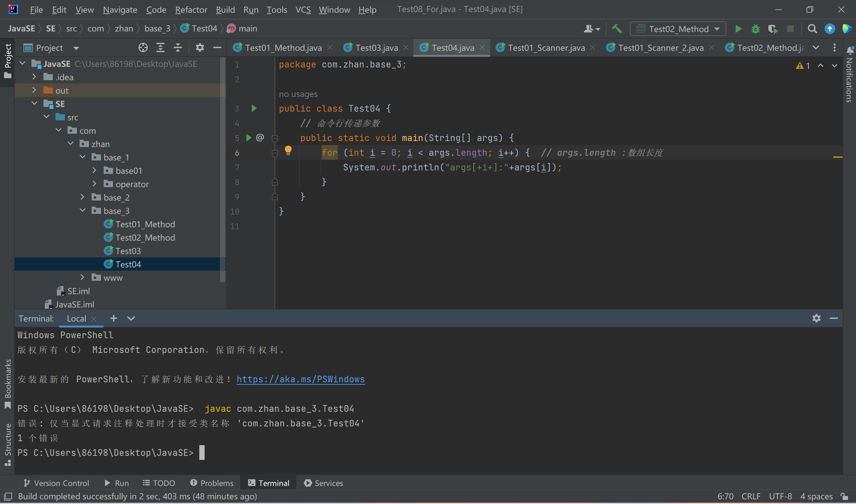Fold the for loop at line 6
The height and width of the screenshot is (504, 856).
pyautogui.click(x=275, y=153)
